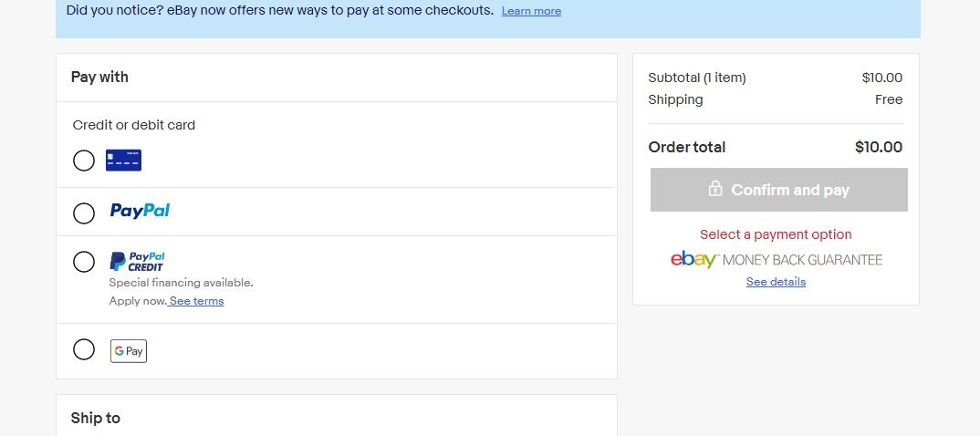Open the Learn more link in banner
Screen dimensions: 980x436
click(531, 11)
